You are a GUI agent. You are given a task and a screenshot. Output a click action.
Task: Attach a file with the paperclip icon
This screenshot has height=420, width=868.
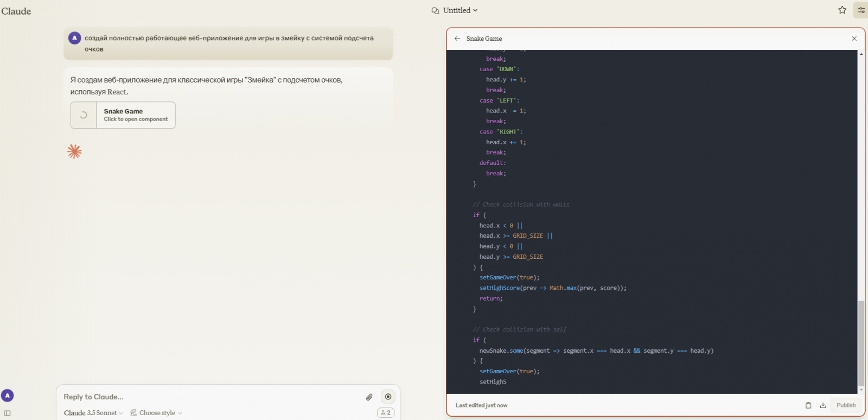(369, 397)
